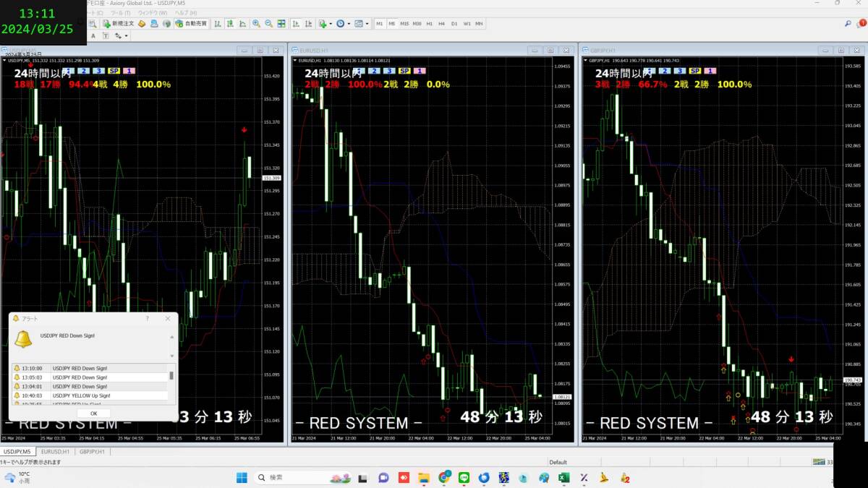
Task: Open LINE from the taskbar
Action: coord(464,477)
